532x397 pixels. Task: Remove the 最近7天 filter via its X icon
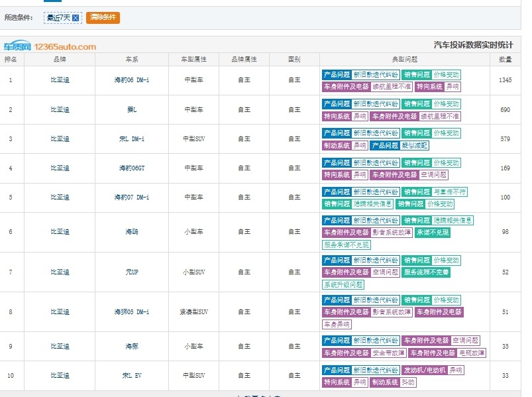pos(76,18)
